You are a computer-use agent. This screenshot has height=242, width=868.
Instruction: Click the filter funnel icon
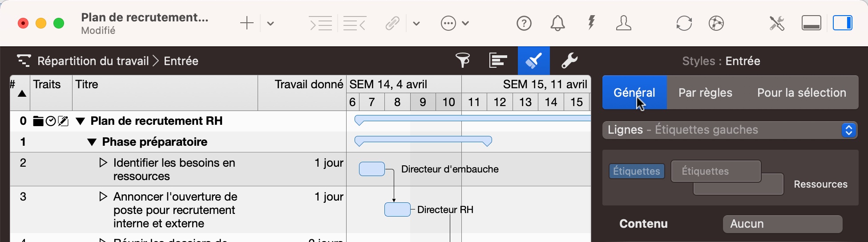point(463,61)
